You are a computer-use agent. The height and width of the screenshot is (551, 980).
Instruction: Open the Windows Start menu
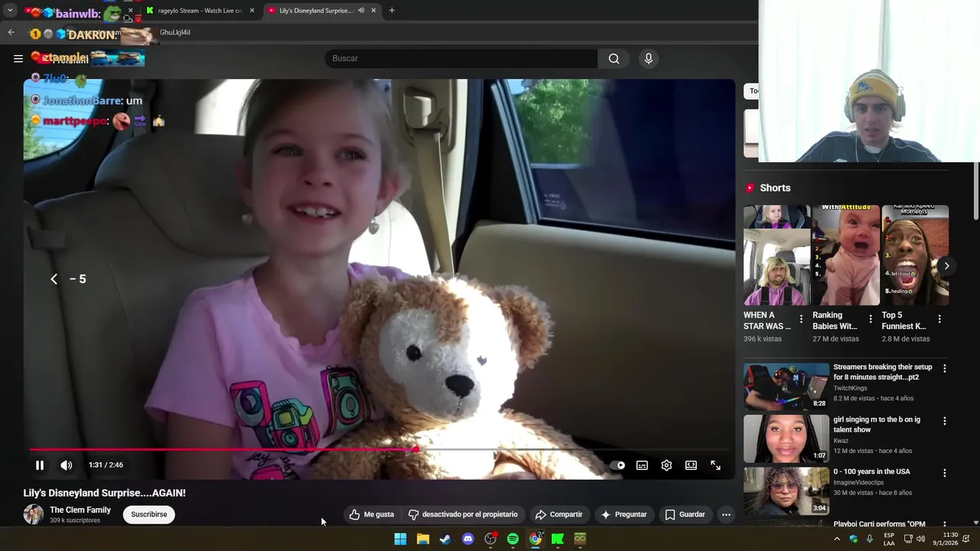pos(400,539)
